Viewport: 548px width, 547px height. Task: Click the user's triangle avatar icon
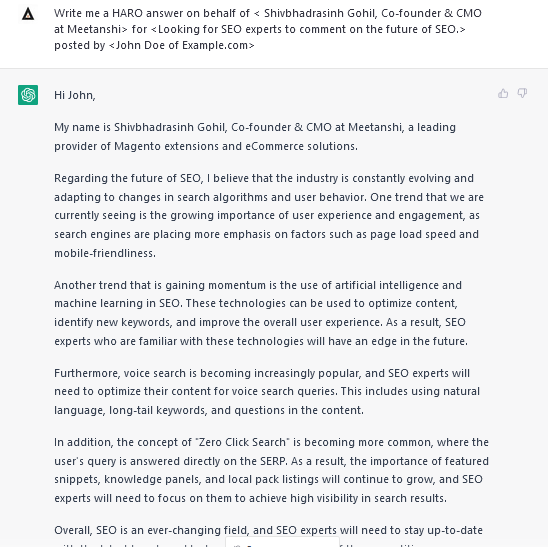pos(28,14)
